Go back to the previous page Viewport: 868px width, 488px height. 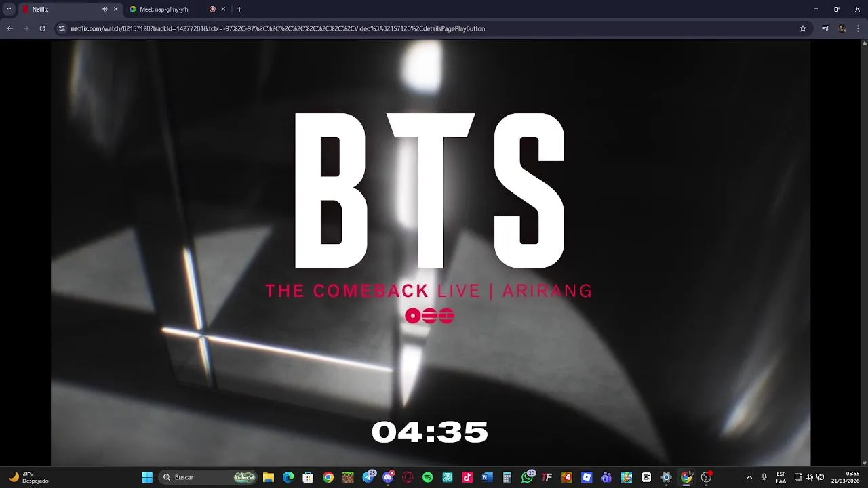pyautogui.click(x=9, y=28)
